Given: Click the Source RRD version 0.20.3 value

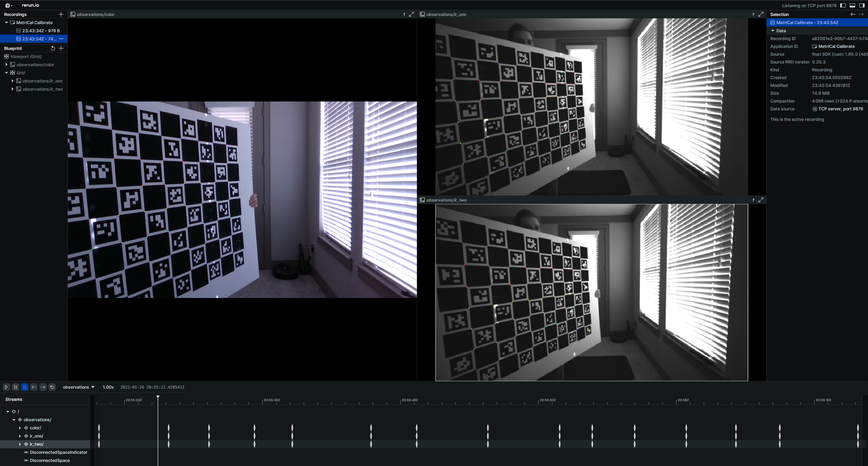Looking at the screenshot, I should click(x=818, y=62).
